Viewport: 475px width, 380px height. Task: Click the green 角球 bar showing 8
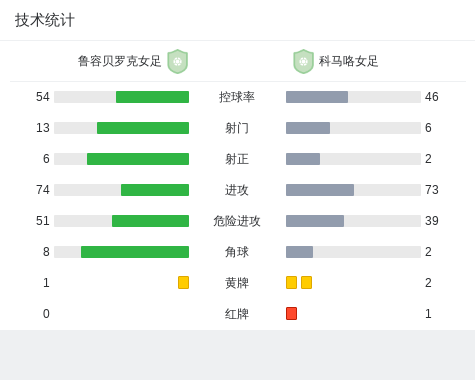point(135,252)
